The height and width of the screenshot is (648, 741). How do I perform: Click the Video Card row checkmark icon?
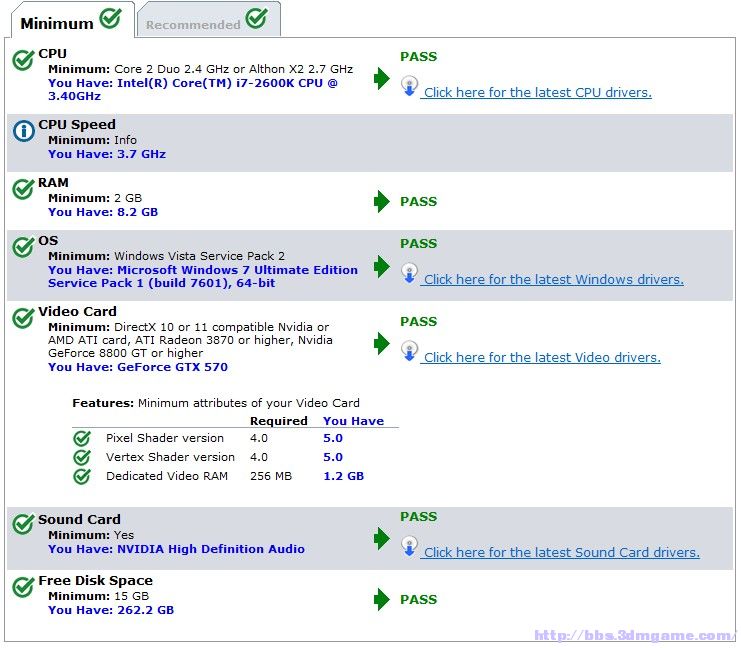point(23,318)
